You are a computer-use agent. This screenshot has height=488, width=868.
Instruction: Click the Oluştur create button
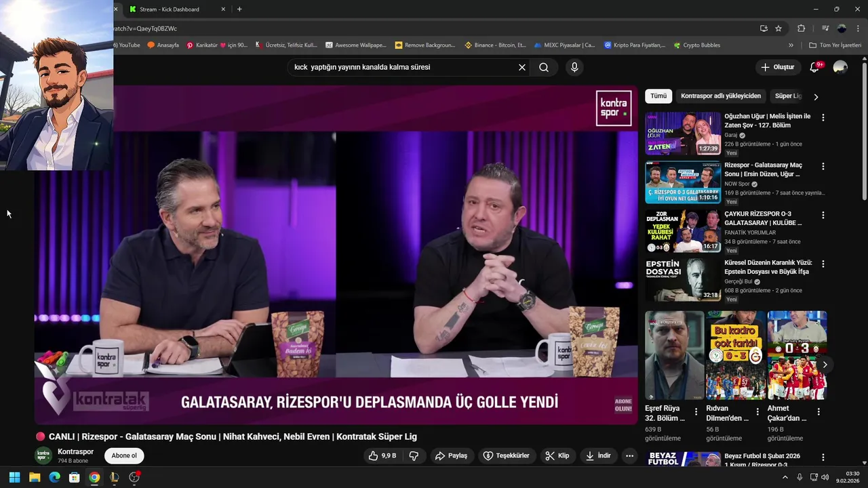pos(777,67)
